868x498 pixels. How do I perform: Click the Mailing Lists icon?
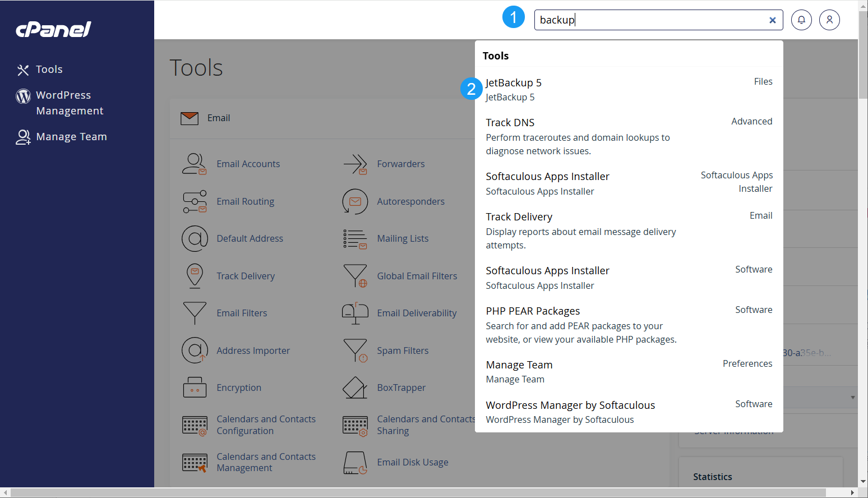tap(355, 239)
